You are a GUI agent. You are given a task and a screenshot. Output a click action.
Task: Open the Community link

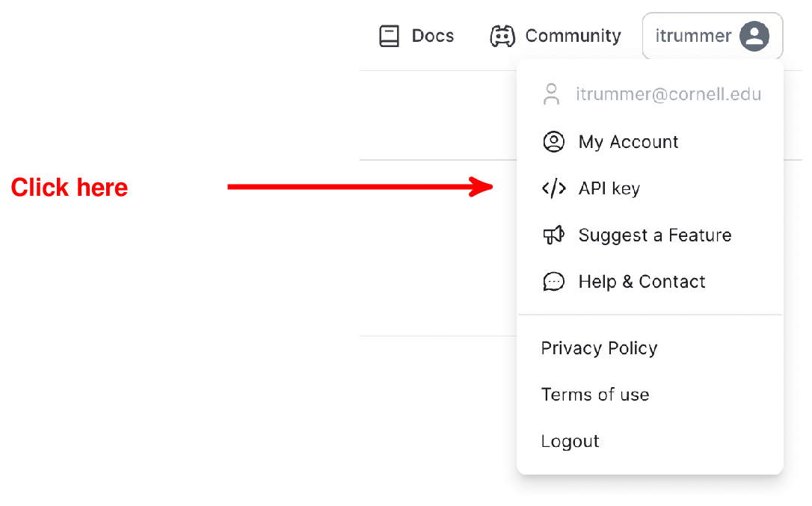555,37
